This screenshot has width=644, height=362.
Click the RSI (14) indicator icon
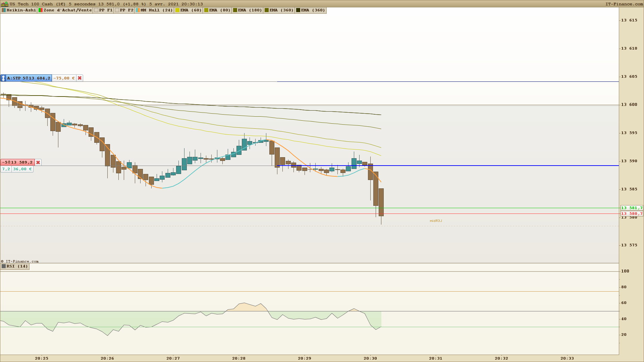[4, 266]
